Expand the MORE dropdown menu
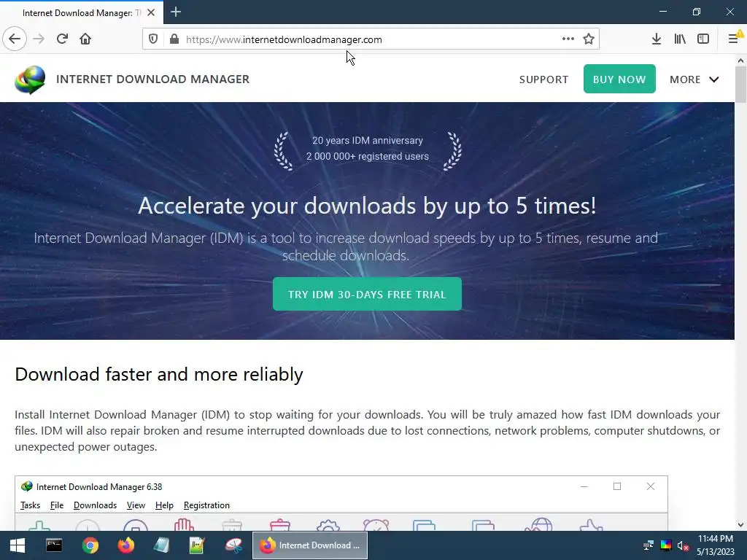 tap(694, 79)
